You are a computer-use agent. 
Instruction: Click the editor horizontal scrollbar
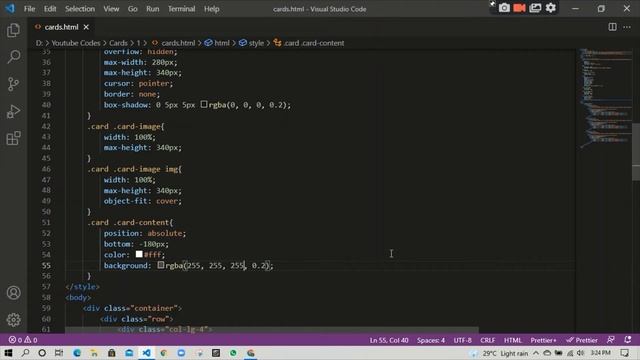[x=271, y=329]
